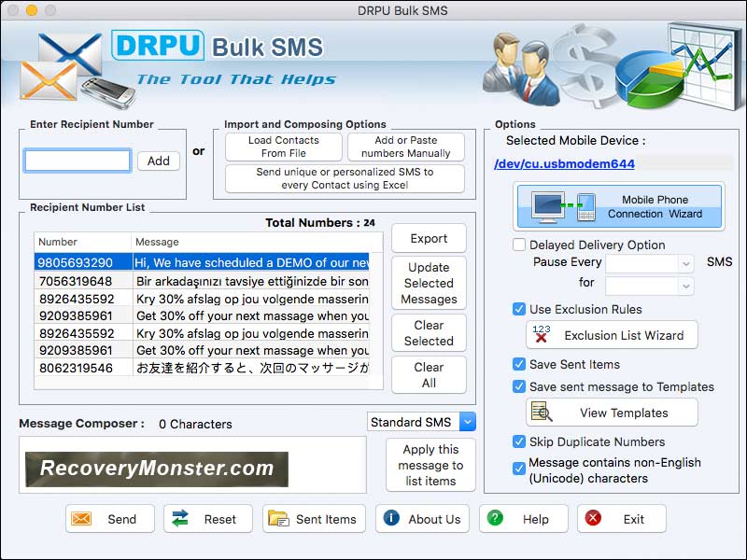747x560 pixels.
Task: Open the SMS interval dropdown below Pause Every
Action: pyautogui.click(x=650, y=285)
